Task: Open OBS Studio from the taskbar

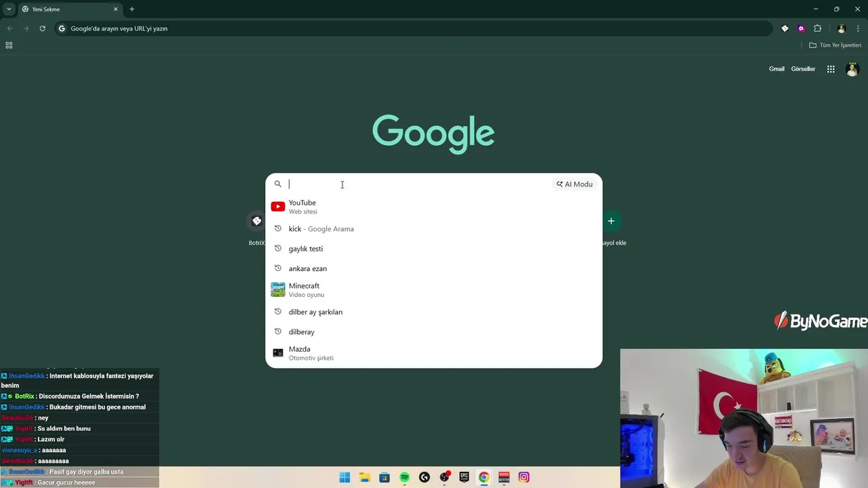Action: click(x=444, y=477)
